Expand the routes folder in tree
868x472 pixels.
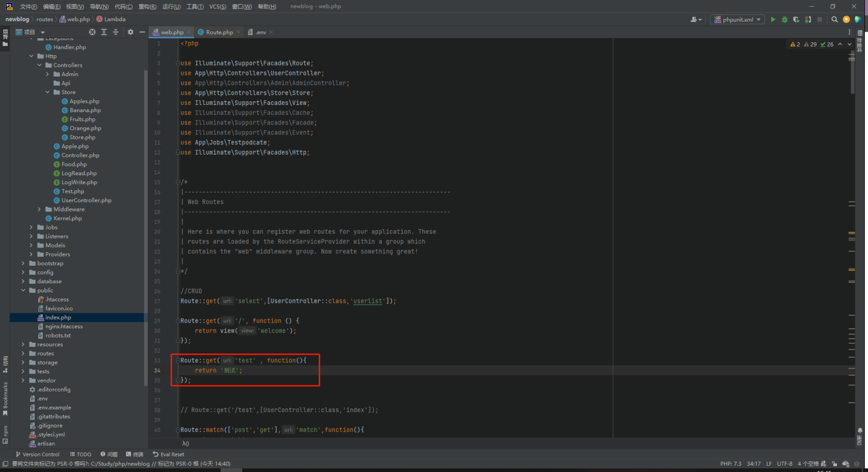click(x=23, y=354)
